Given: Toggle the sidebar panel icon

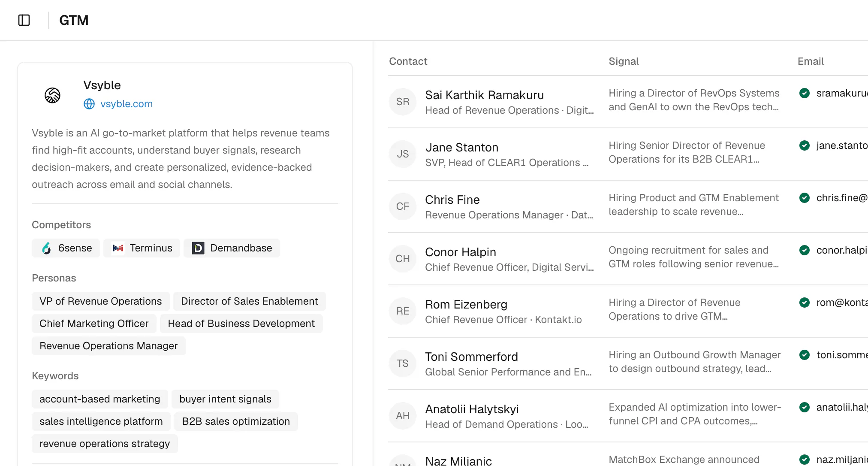Looking at the screenshot, I should coord(24,20).
